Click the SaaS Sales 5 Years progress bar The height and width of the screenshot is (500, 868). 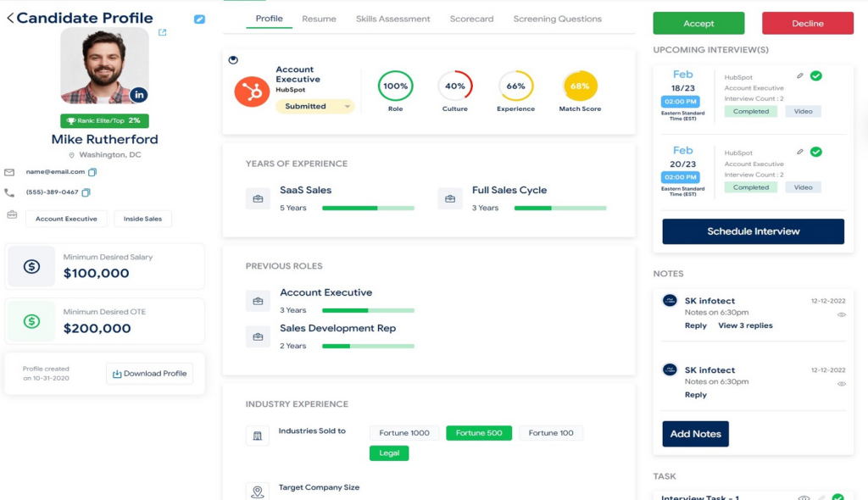point(368,208)
